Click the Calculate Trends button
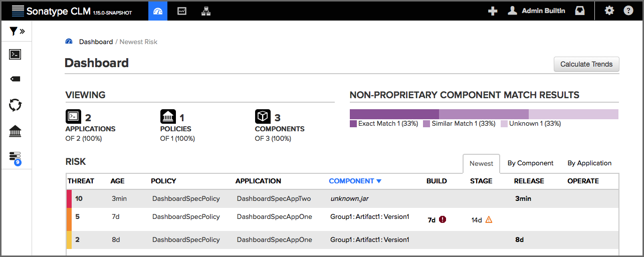This screenshot has width=644, height=257. (586, 64)
